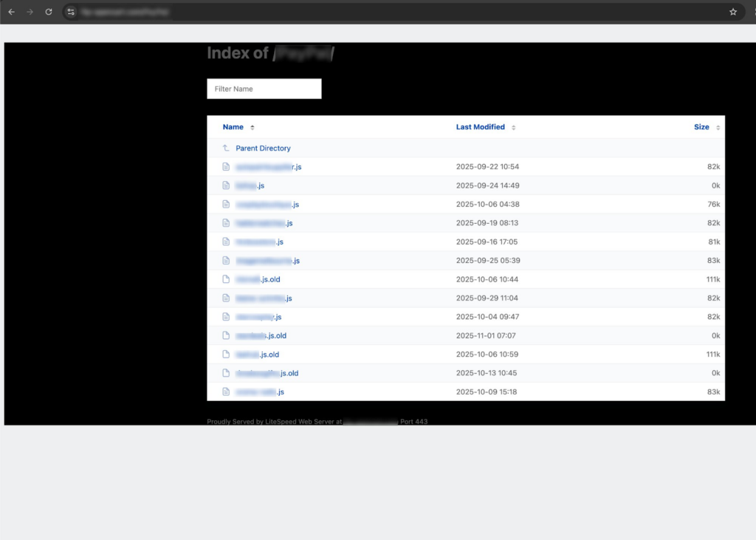Viewport: 756px width, 540px height.
Task: Open the .js.old file modified 2025-10-13 10:45
Action: (x=267, y=373)
